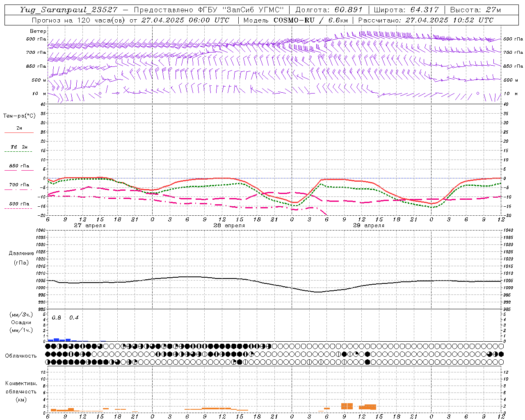
Task: Select the 27 апреля date marker
Action: coord(89,226)
